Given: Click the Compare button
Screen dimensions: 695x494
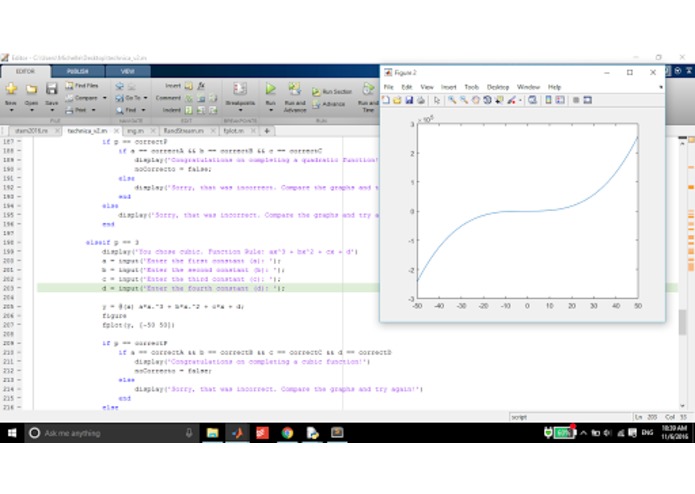Looking at the screenshot, I should (82, 97).
